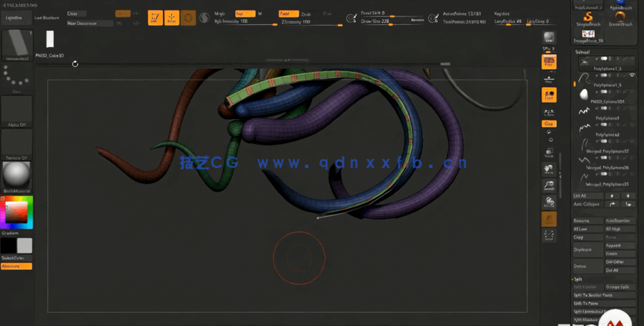Click the LazyRadius slider
Screen dimensions: 644x326
(x=509, y=21)
